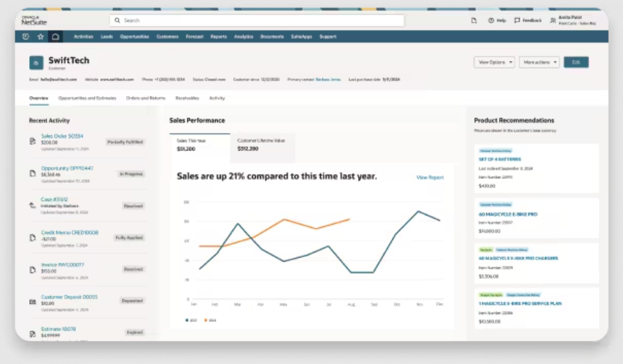
Task: Open the View Report link
Action: (430, 177)
